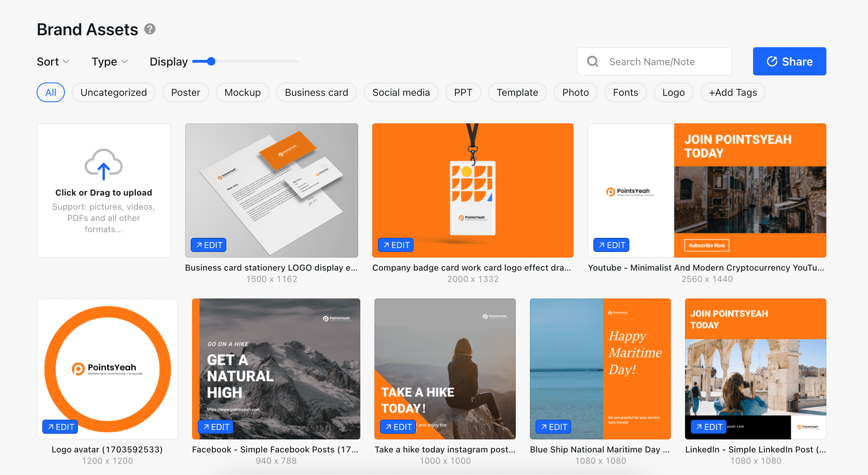Edit the Youtube Cryptocurrency banner asset

(x=611, y=245)
